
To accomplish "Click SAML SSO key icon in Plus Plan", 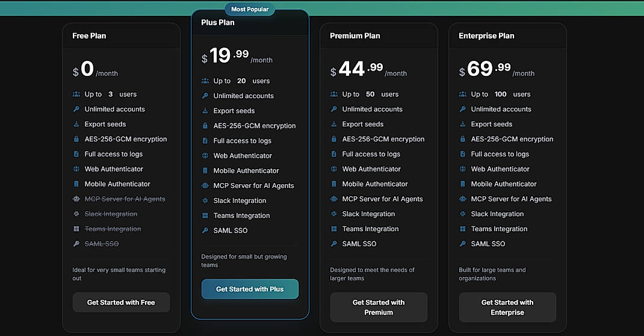I will [205, 231].
